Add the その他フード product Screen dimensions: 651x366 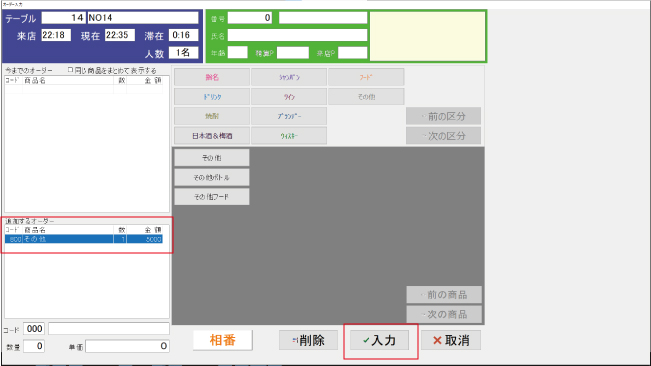pyautogui.click(x=212, y=197)
